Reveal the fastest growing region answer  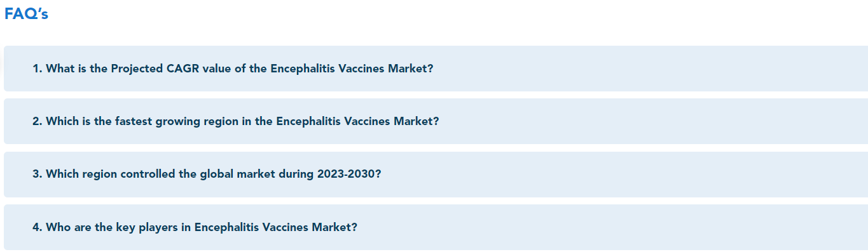[x=436, y=121]
